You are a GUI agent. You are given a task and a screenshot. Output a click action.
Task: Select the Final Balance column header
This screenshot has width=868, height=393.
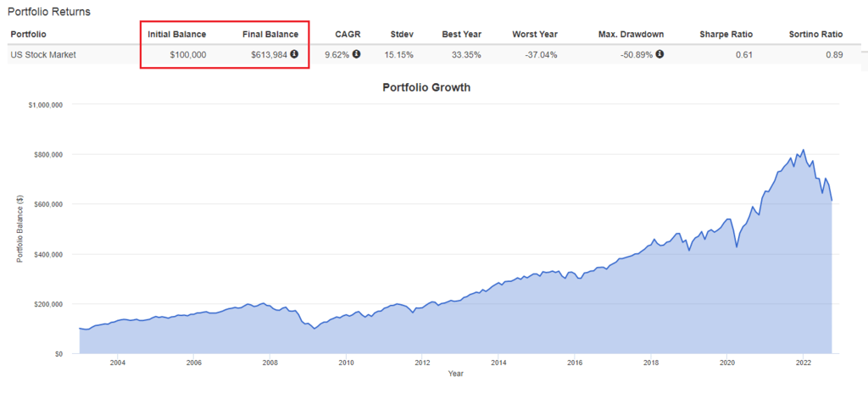click(270, 35)
